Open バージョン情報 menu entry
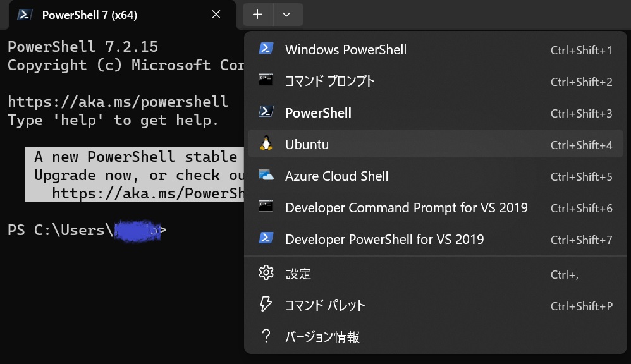The image size is (631, 364). tap(322, 337)
